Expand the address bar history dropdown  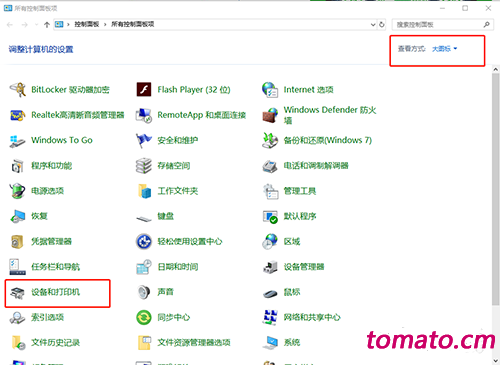point(373,24)
